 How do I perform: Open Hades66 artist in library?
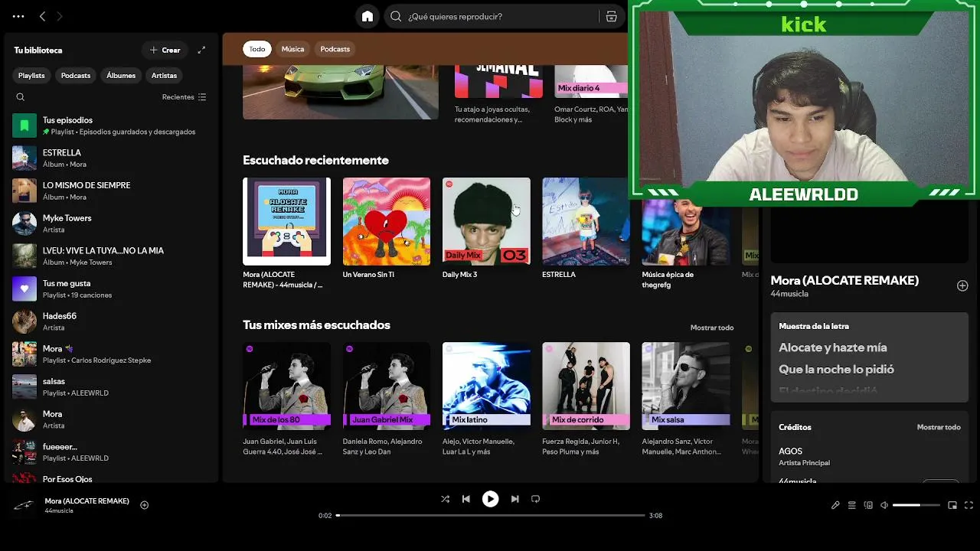tap(111, 321)
